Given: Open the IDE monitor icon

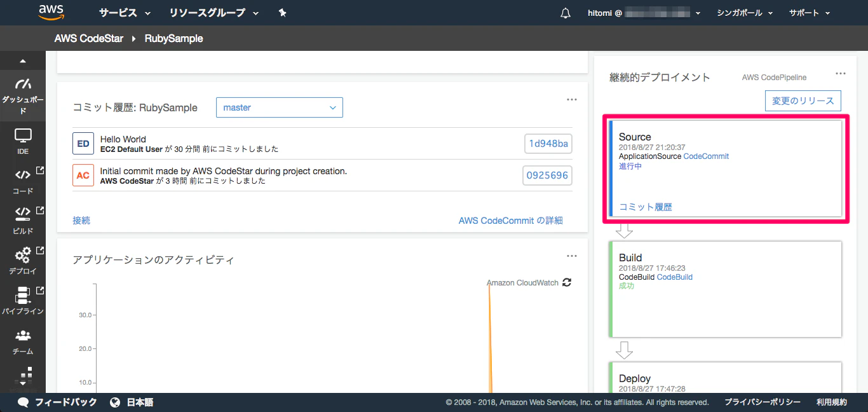Looking at the screenshot, I should 23,135.
